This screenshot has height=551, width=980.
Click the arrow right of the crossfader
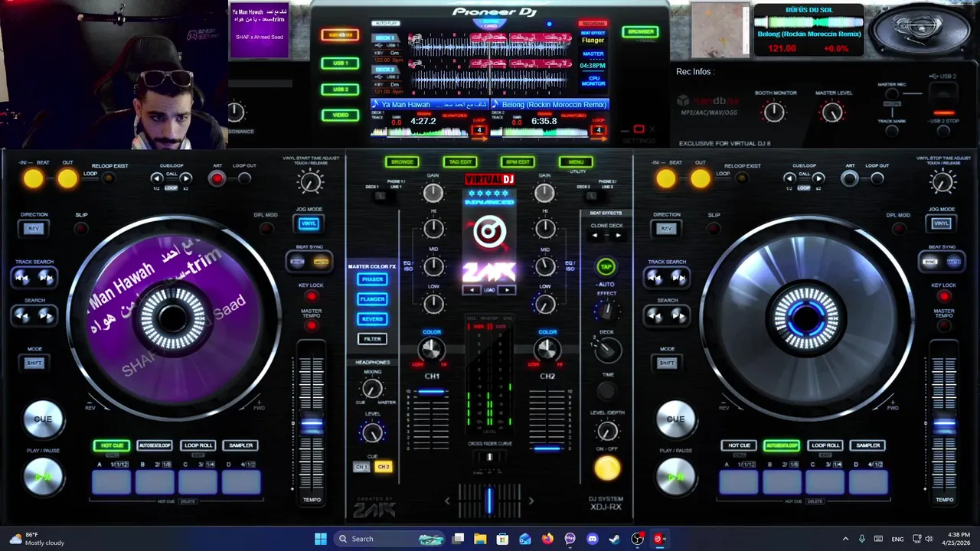pyautogui.click(x=531, y=501)
